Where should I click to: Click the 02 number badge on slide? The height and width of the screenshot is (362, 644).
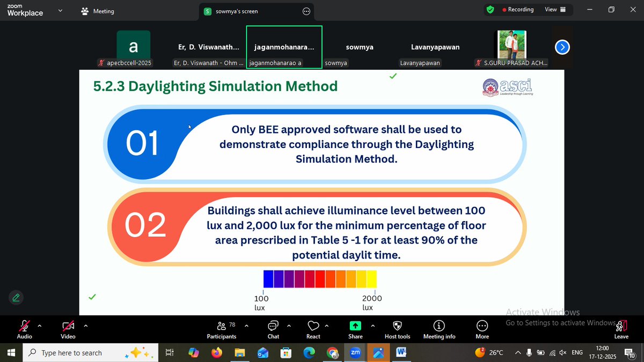pyautogui.click(x=145, y=225)
